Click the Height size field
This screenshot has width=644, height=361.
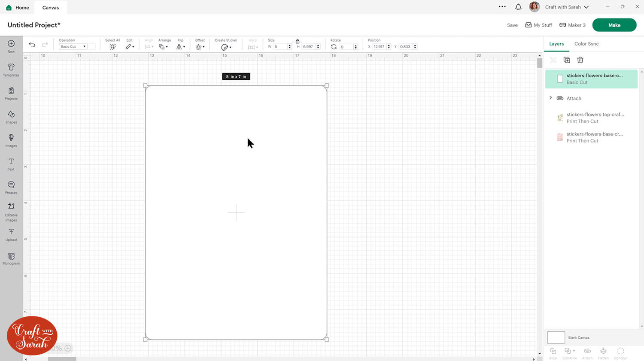tap(308, 47)
